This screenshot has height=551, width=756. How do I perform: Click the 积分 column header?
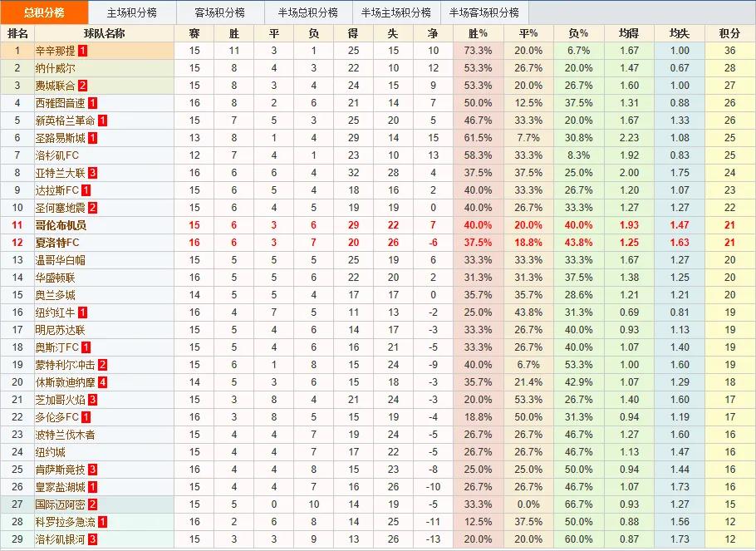[x=729, y=33]
